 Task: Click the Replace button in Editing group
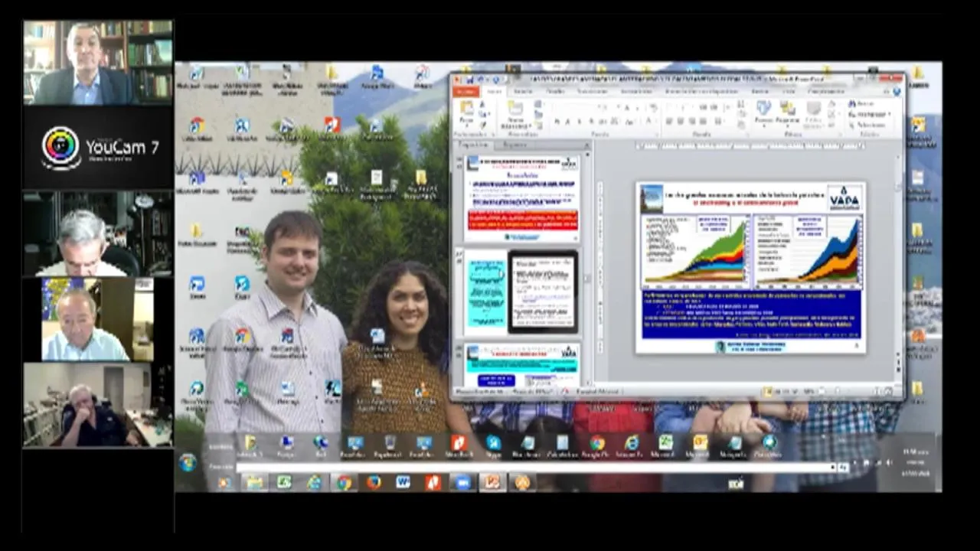(869, 115)
